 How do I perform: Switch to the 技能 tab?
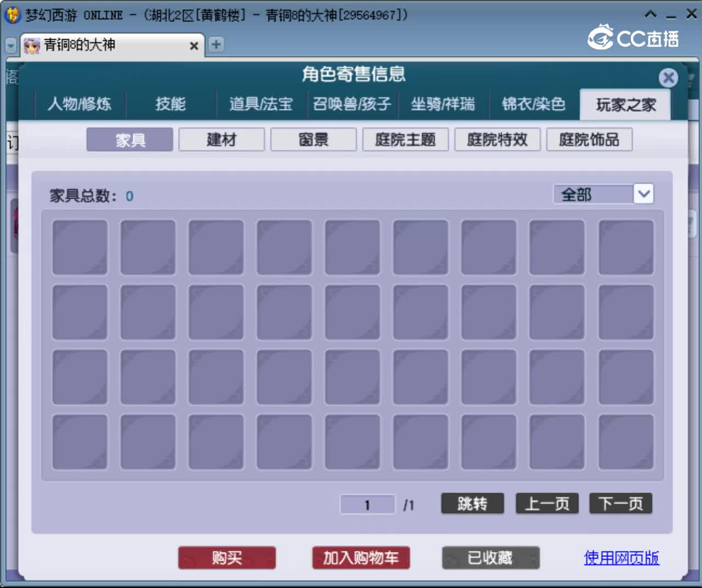coord(171,104)
